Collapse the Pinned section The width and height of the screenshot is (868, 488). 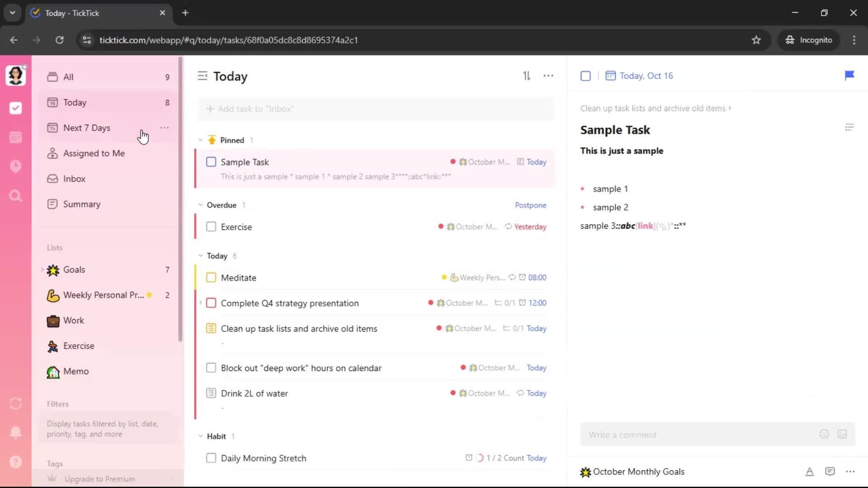[x=201, y=140]
